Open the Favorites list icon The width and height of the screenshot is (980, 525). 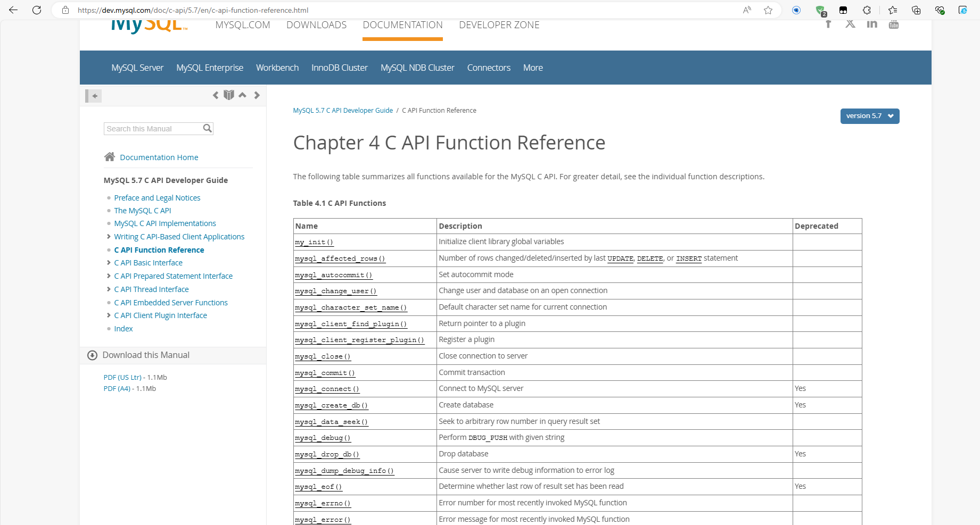(x=893, y=10)
